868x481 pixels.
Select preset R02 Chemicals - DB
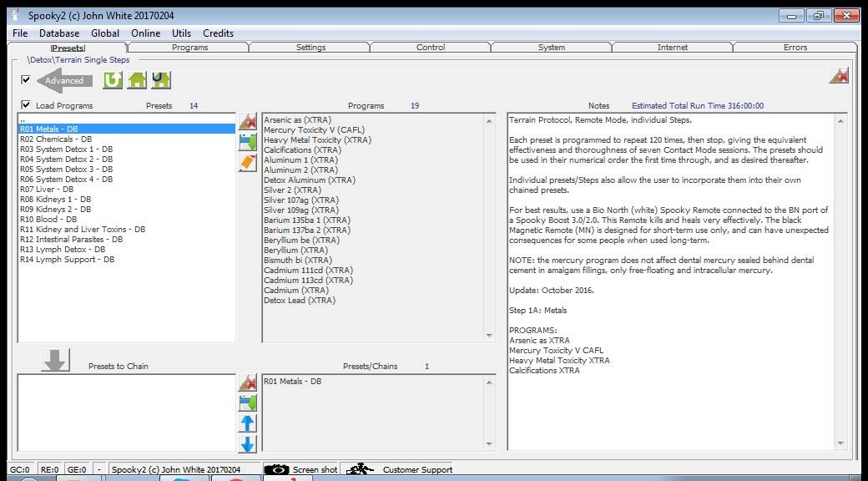click(x=127, y=139)
